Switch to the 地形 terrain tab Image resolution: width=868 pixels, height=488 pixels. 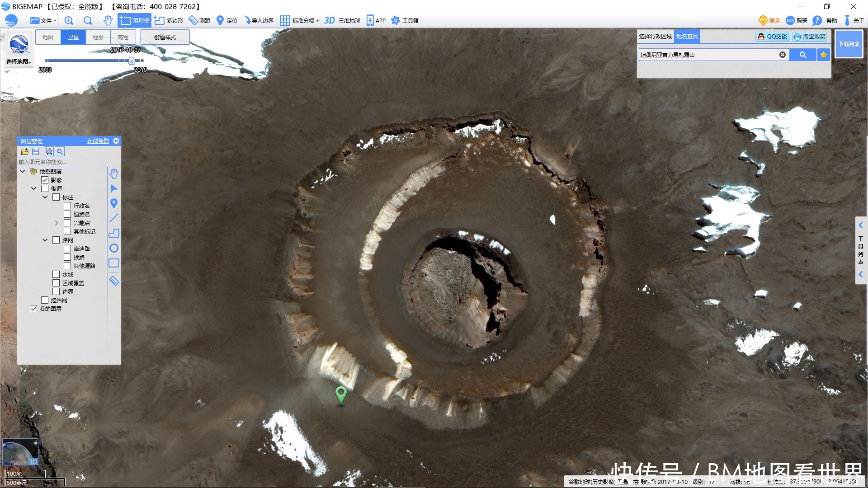tap(98, 37)
